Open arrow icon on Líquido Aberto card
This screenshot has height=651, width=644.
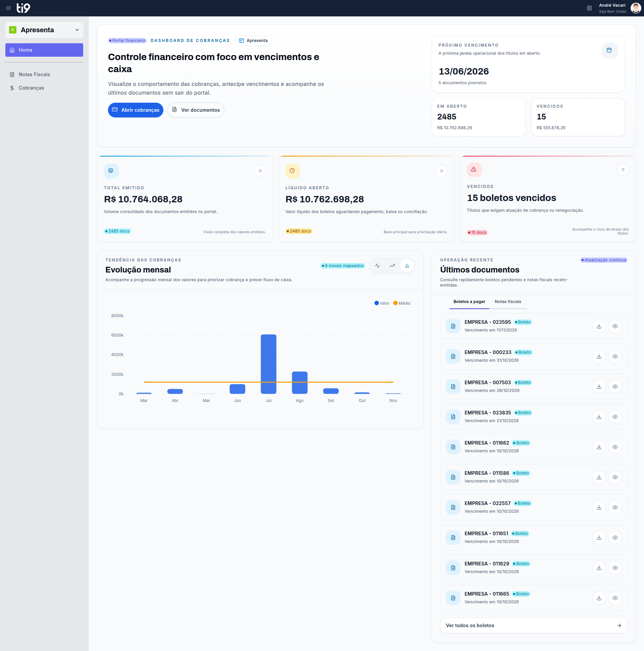point(441,171)
